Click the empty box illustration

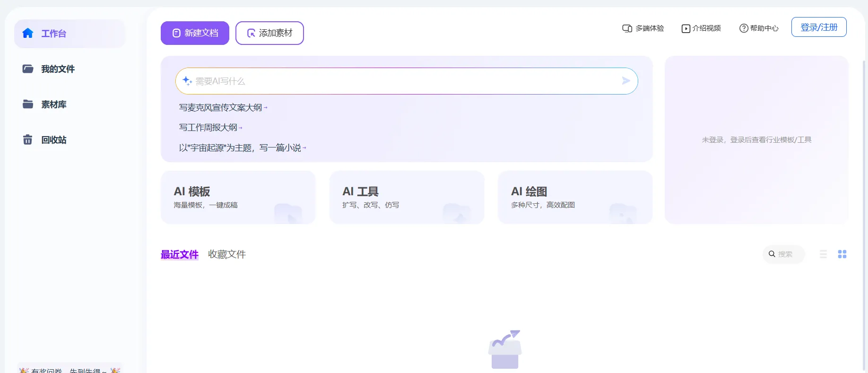(x=505, y=349)
